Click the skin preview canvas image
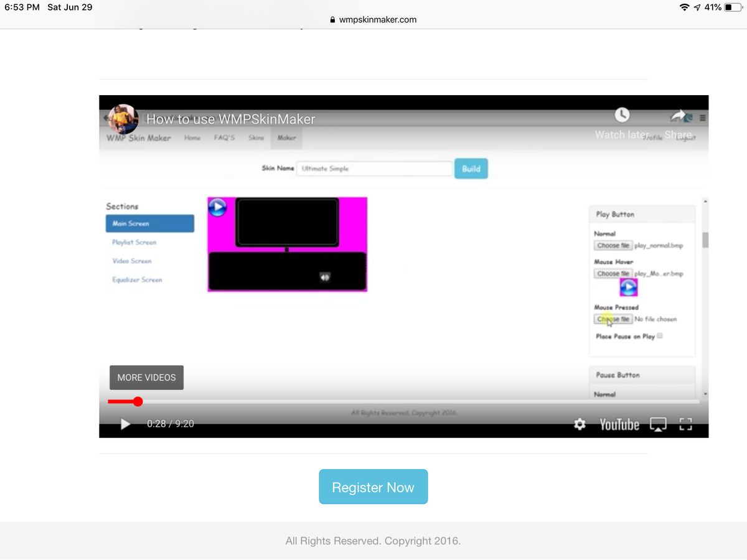This screenshot has height=560, width=747. click(x=287, y=244)
